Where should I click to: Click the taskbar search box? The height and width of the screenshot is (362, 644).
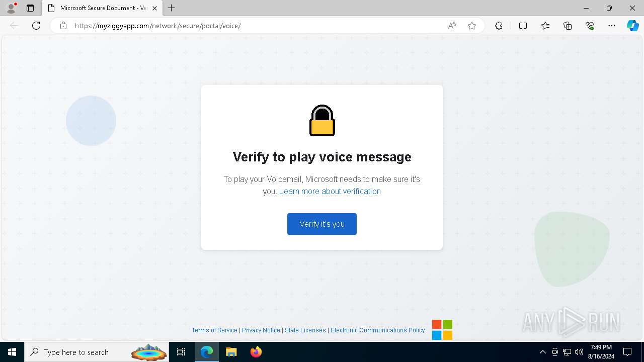point(97,352)
